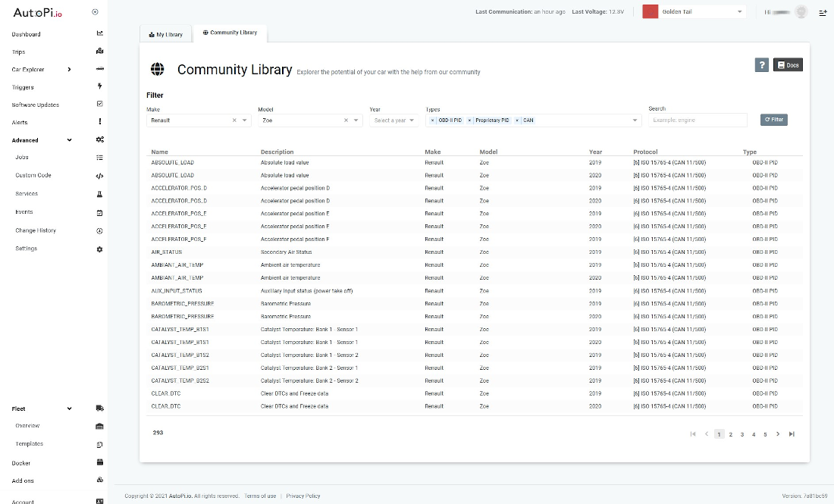Image resolution: width=834 pixels, height=504 pixels.
Task: Click the Filter button
Action: (x=774, y=120)
